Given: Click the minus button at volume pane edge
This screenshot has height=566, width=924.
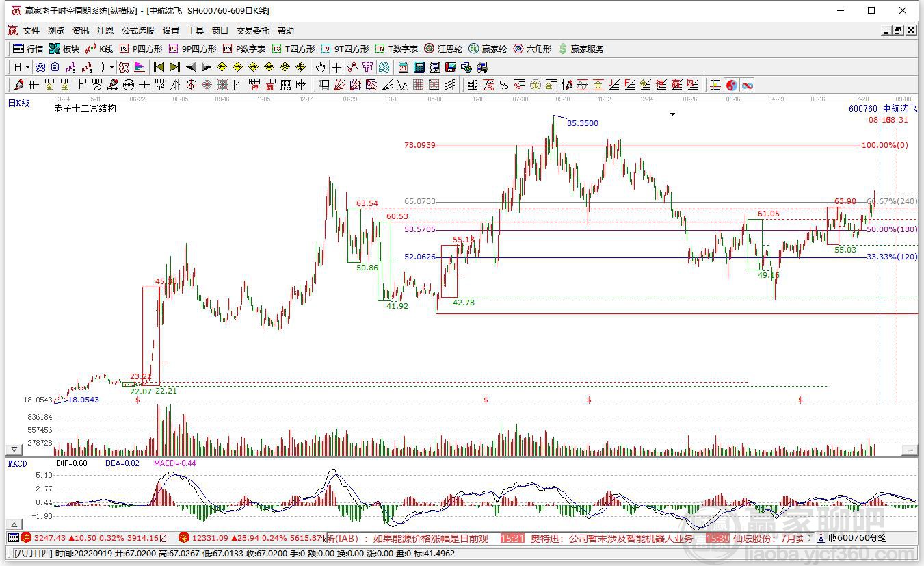Looking at the screenshot, I should tap(910, 450).
